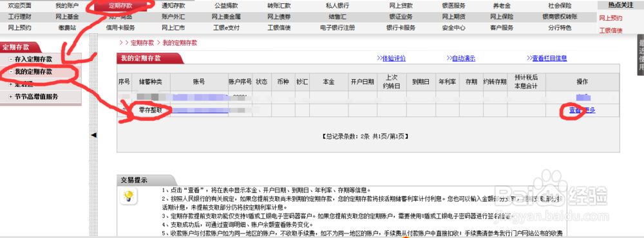The width and height of the screenshot is (644, 238).
Task: Click the 操作 column header
Action: (582, 82)
